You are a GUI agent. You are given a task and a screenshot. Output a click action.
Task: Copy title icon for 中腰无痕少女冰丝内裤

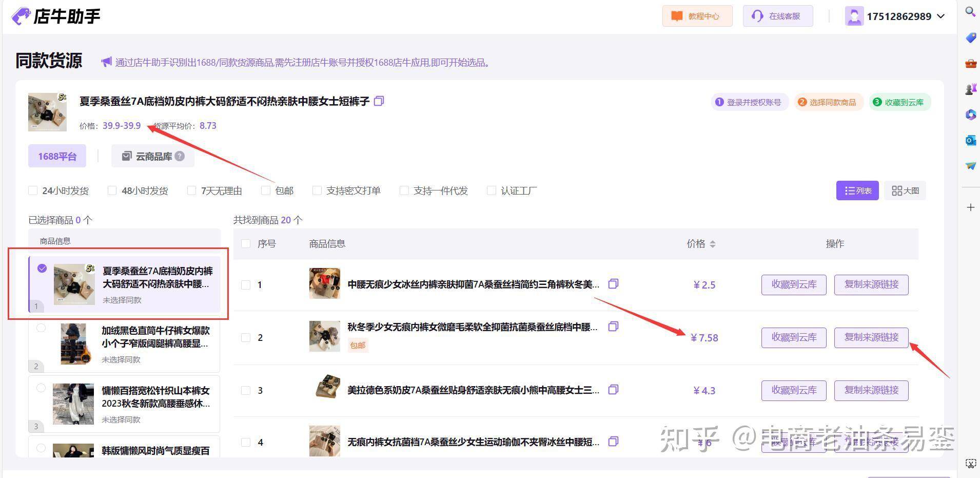(613, 283)
